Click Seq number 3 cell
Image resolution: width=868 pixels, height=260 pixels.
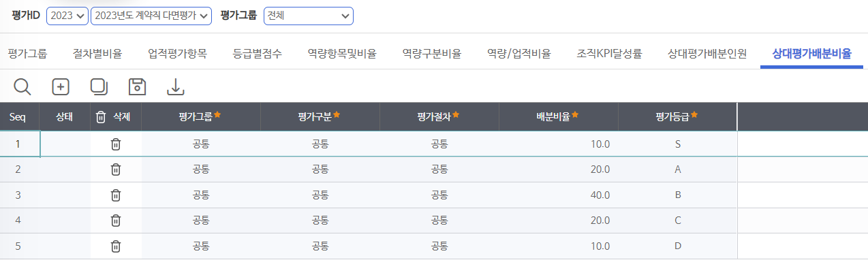coord(19,195)
